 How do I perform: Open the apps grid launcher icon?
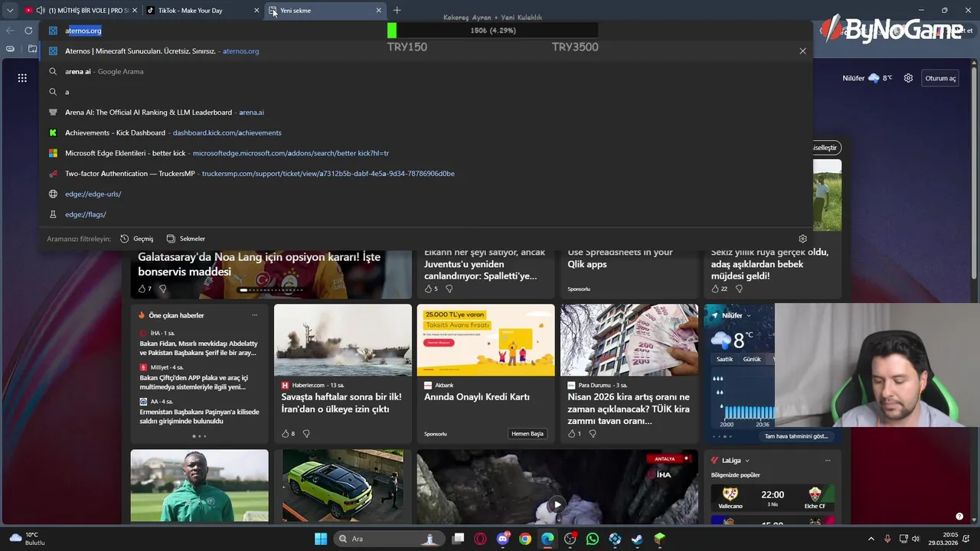pyautogui.click(x=22, y=78)
